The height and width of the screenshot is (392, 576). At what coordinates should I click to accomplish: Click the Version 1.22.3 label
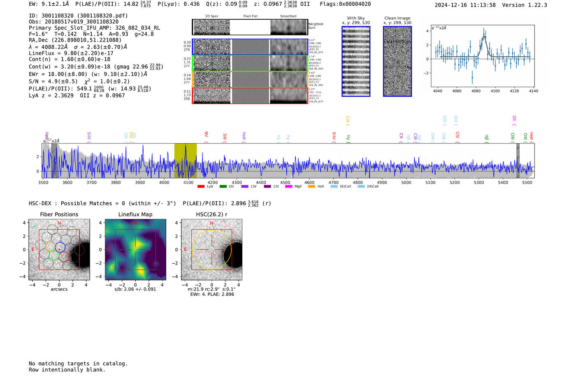coord(525,5)
